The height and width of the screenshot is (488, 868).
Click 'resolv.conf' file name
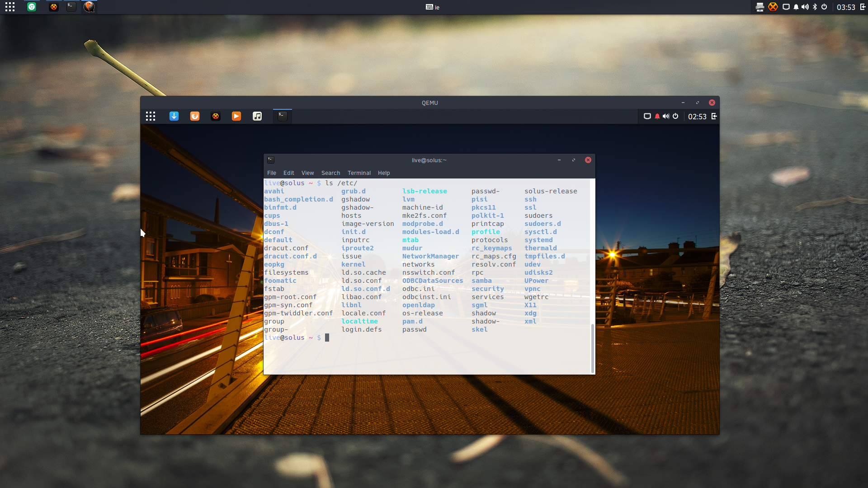point(494,264)
